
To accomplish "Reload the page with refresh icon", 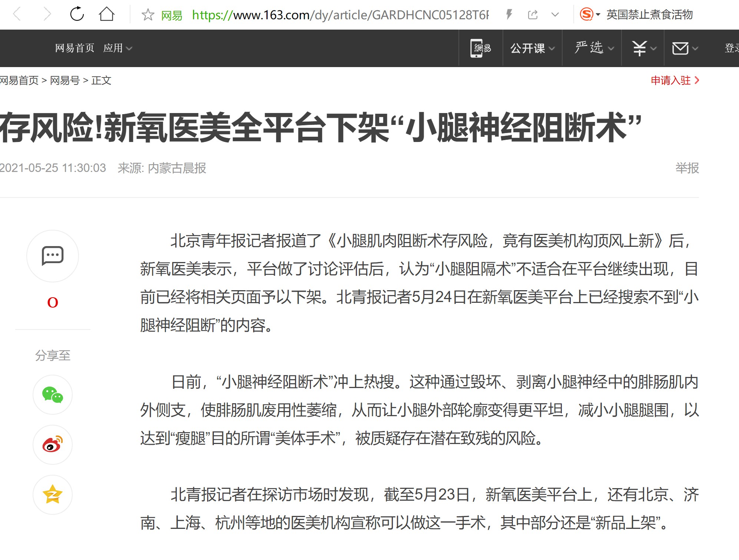I will (x=77, y=14).
